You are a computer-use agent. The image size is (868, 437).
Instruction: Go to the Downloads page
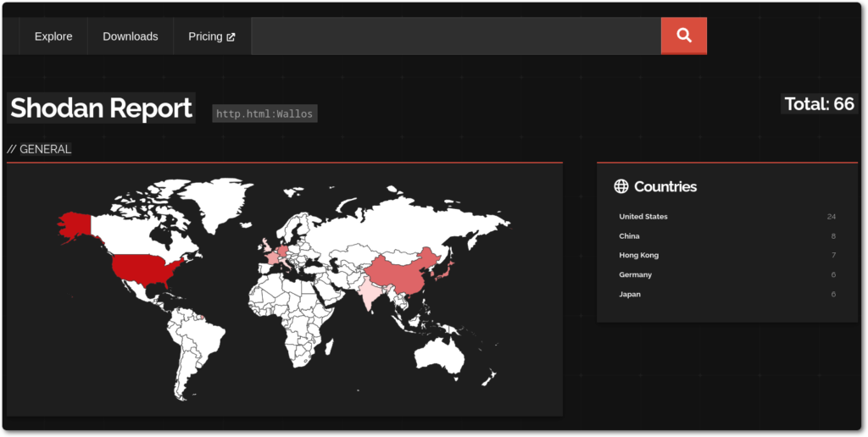pos(131,36)
